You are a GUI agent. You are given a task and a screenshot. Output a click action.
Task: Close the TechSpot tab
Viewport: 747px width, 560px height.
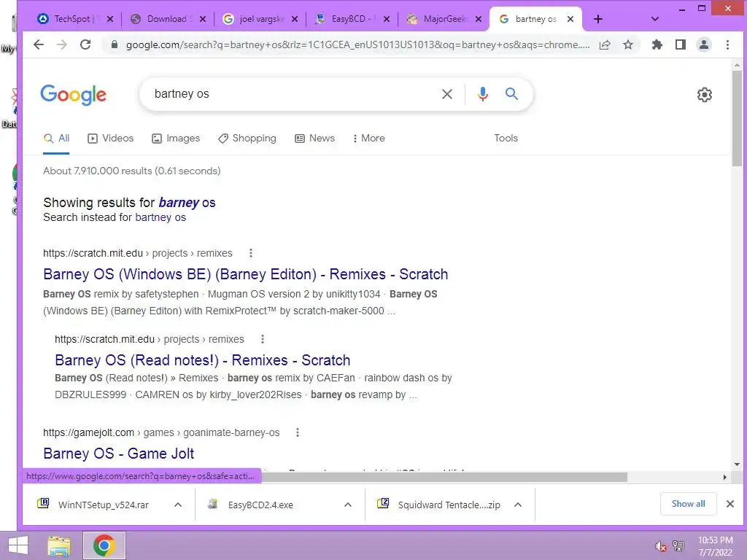tap(110, 19)
